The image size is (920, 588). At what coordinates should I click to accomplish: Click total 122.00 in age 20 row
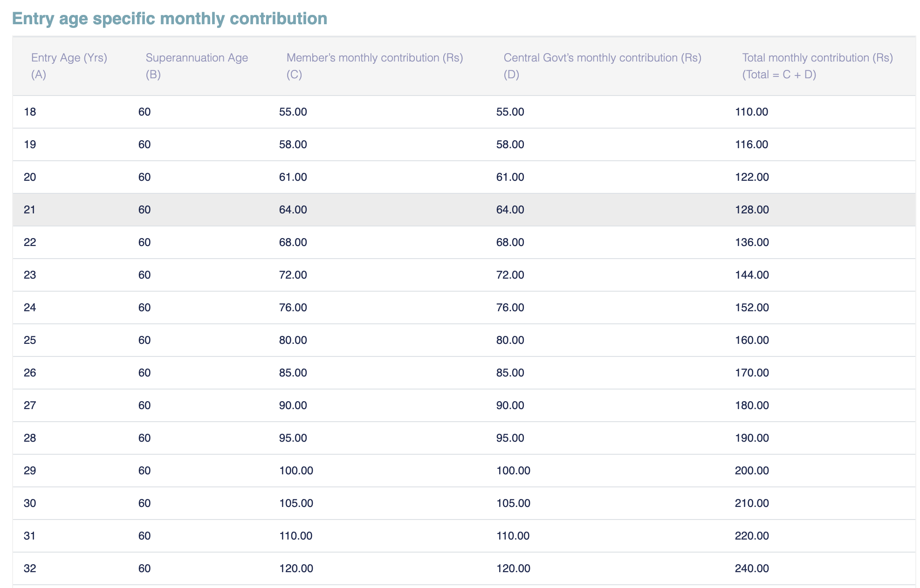point(751,177)
